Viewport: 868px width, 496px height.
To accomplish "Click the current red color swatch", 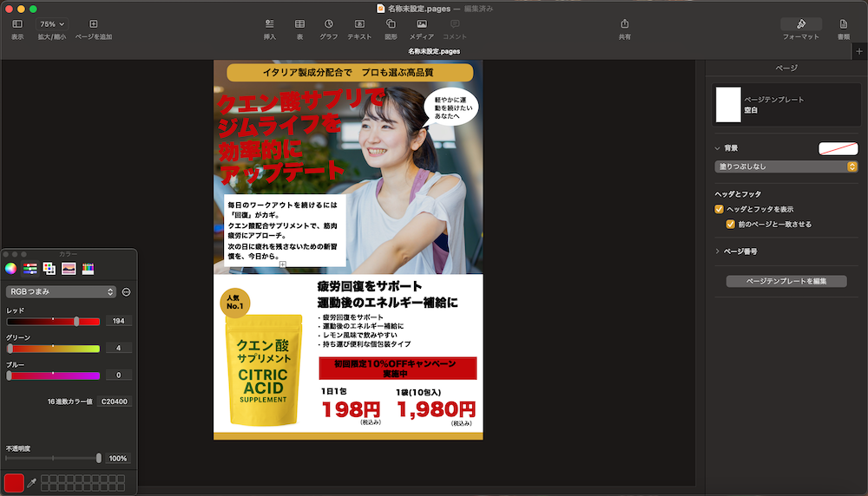I will point(14,483).
